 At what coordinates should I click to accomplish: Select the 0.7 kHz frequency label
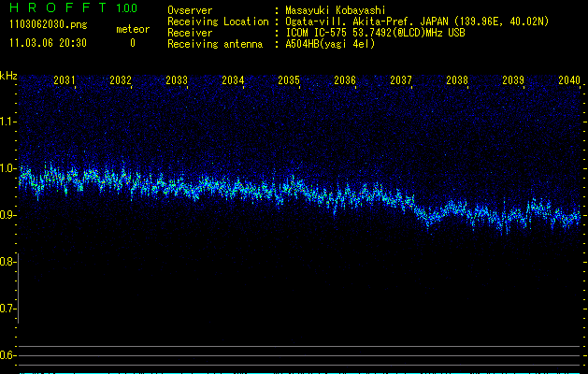coord(8,309)
